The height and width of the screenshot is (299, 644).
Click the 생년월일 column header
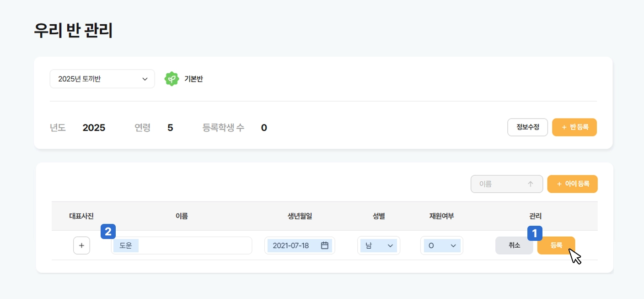pyautogui.click(x=300, y=216)
